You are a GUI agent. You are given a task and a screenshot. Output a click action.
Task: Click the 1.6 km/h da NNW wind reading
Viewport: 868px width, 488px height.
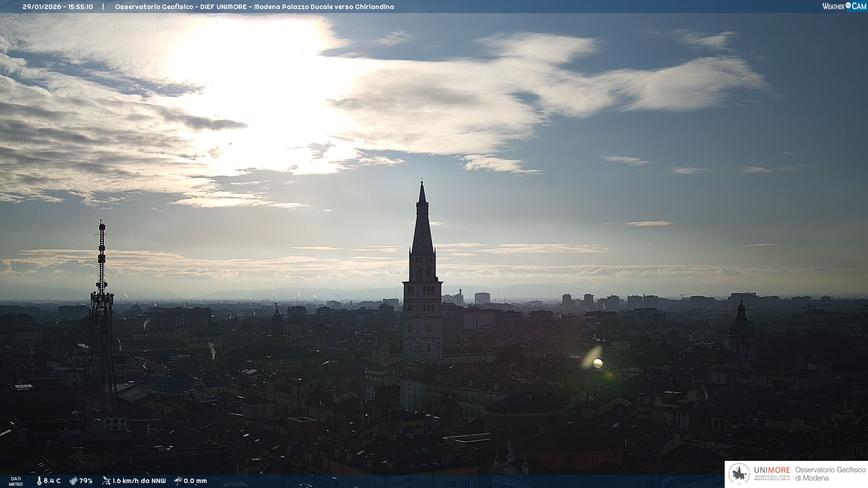[139, 481]
